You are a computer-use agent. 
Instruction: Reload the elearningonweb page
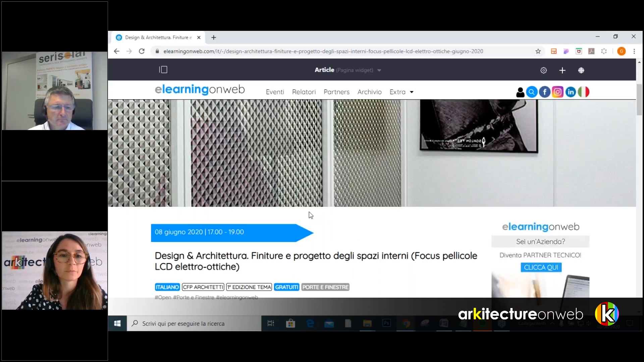point(142,51)
